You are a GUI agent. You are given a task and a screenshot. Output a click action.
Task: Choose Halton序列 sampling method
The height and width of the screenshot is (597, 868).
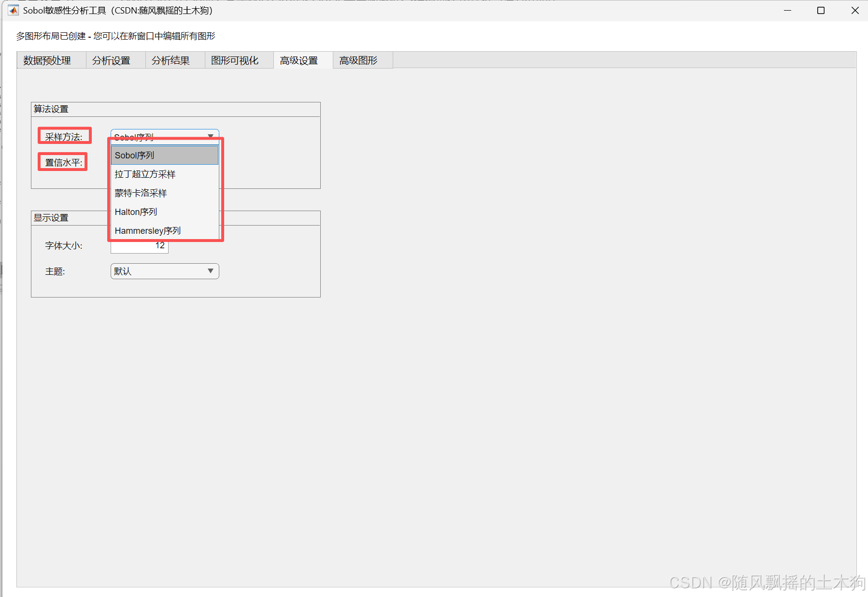165,212
